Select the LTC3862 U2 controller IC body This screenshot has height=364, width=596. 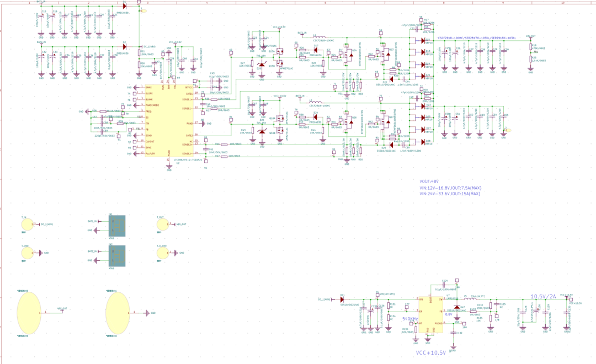169,120
